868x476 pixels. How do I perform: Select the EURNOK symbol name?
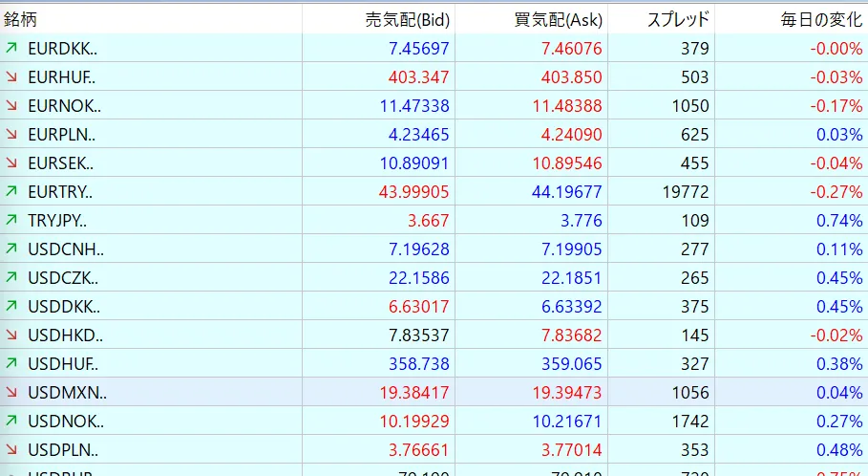[x=64, y=106]
